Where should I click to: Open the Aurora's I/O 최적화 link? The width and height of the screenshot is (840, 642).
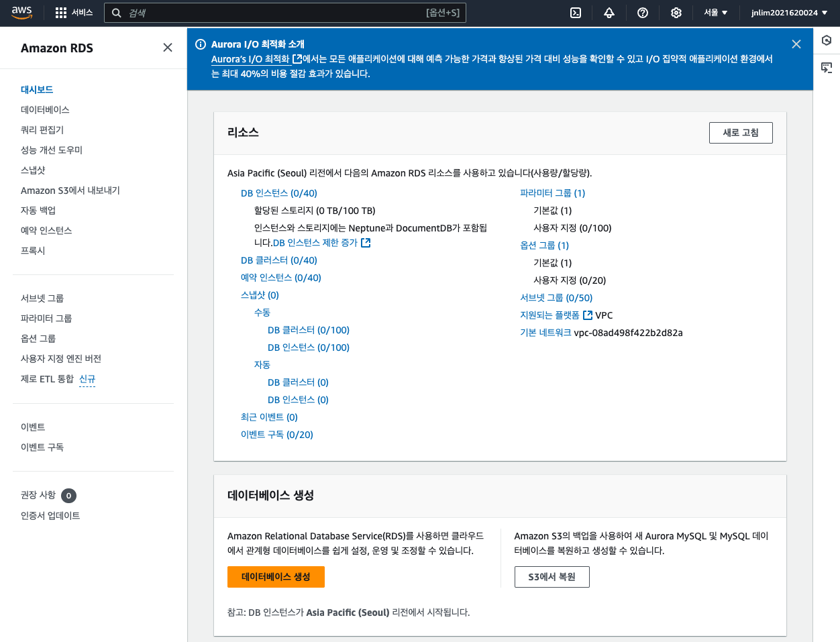coord(256,59)
